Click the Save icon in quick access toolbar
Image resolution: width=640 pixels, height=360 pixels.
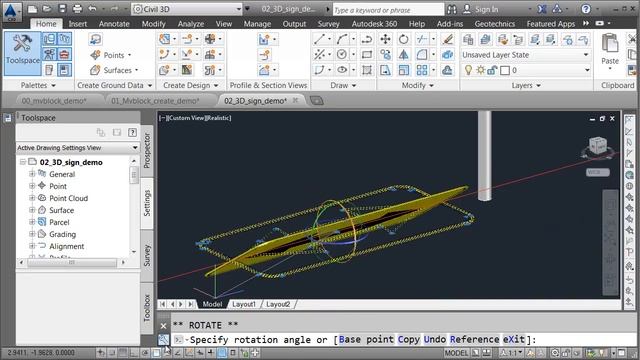[62, 9]
